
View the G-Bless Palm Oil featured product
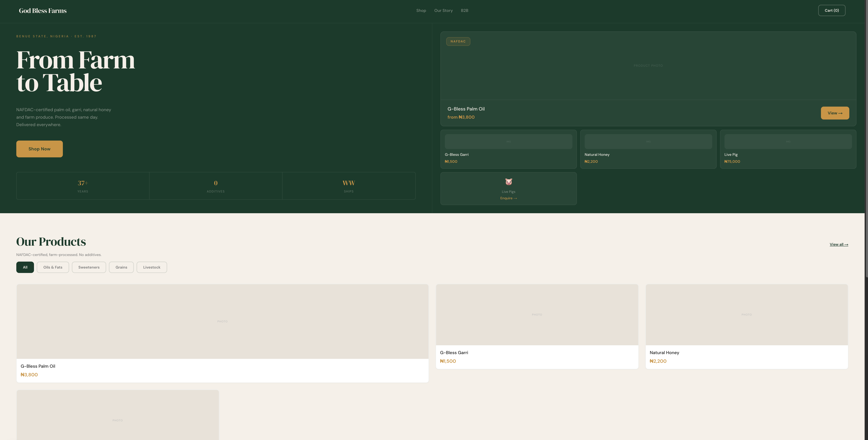pyautogui.click(x=835, y=113)
